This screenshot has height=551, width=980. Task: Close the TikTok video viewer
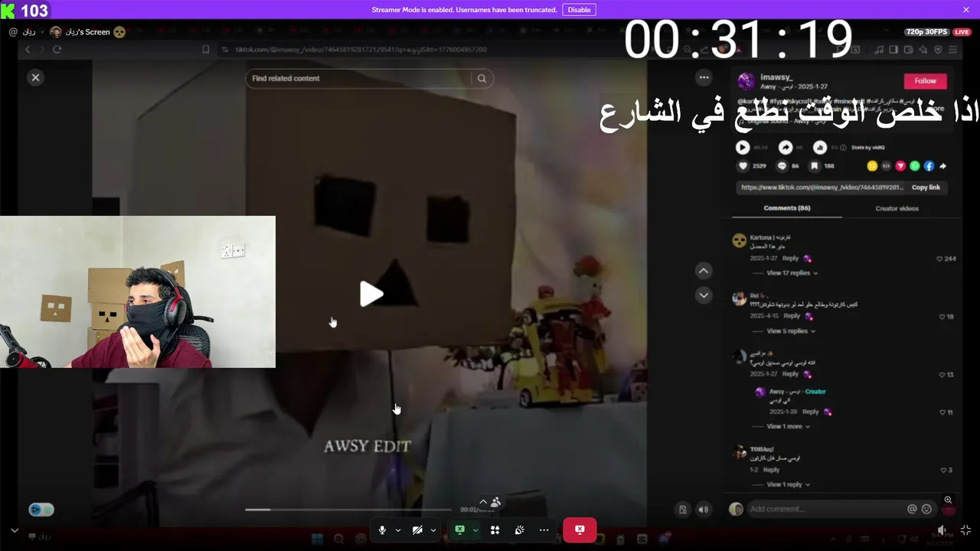coord(35,77)
